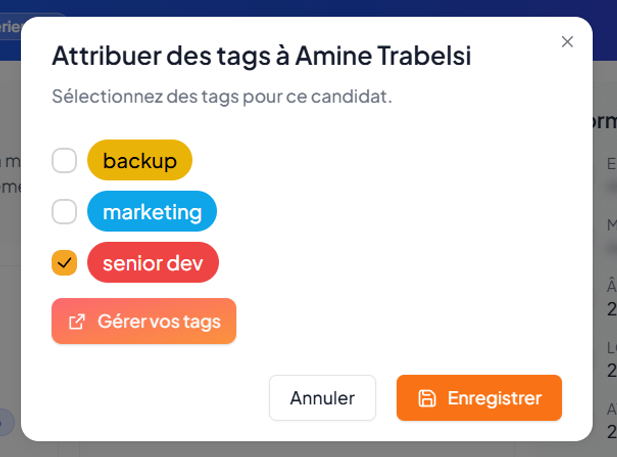Save tag selection with Enregistrer
The height and width of the screenshot is (457, 617).
(x=479, y=398)
